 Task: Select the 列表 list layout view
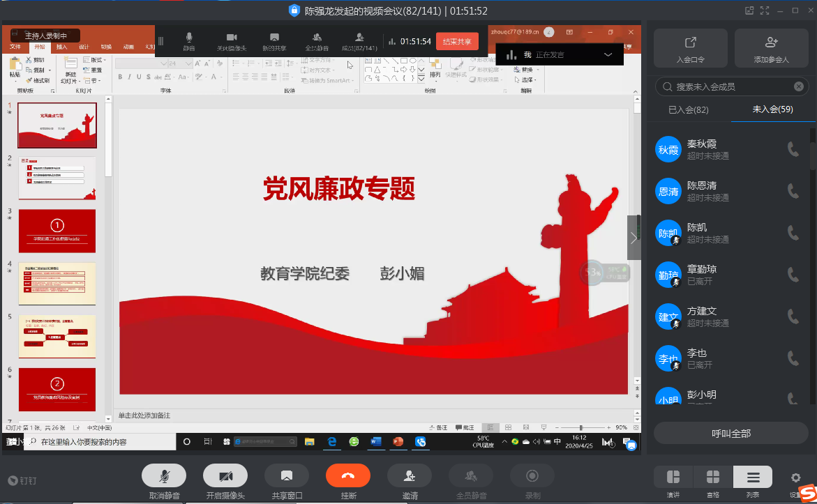pyautogui.click(x=753, y=478)
